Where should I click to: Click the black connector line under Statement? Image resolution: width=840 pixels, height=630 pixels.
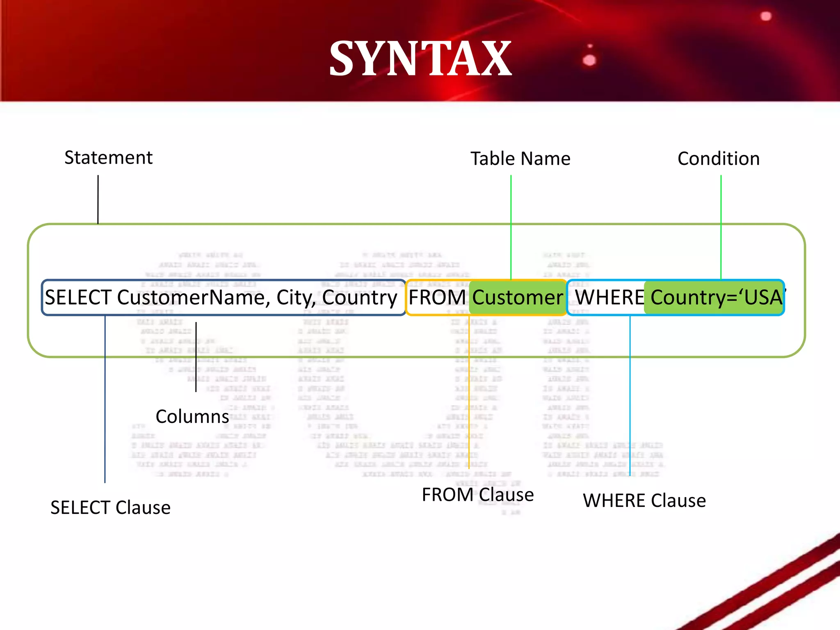click(98, 200)
